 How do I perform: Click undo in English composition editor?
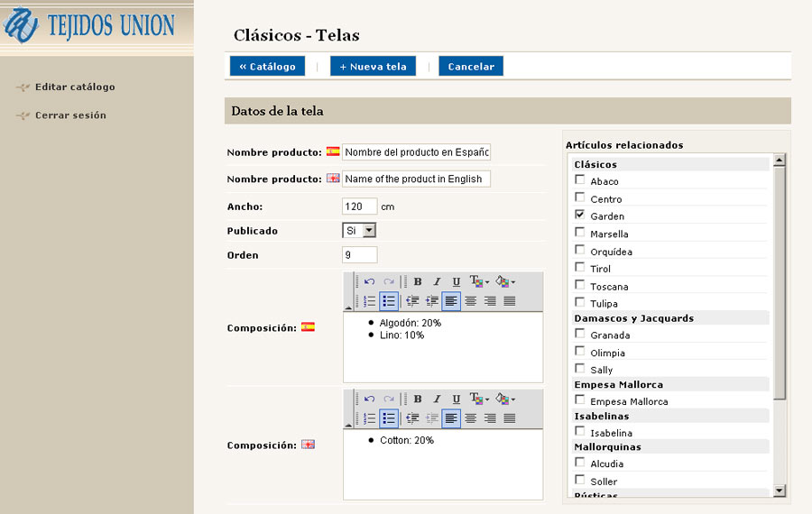[x=369, y=399]
